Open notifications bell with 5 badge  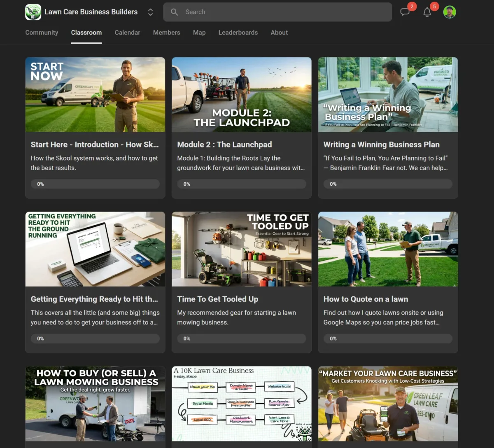(427, 12)
